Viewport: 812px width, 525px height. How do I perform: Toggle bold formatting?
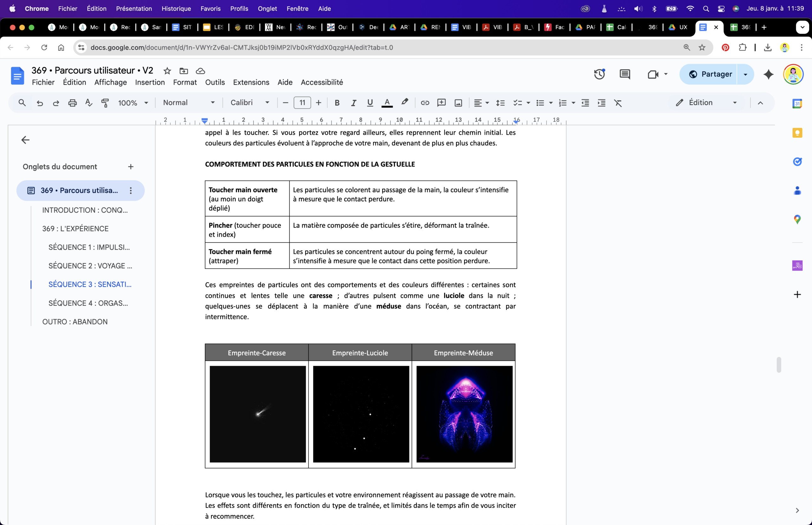337,102
